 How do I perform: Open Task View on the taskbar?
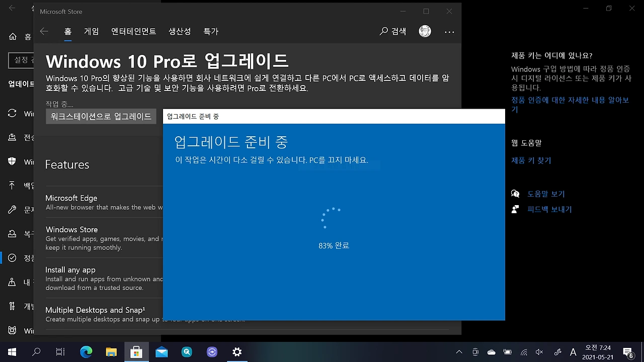pos(60,352)
